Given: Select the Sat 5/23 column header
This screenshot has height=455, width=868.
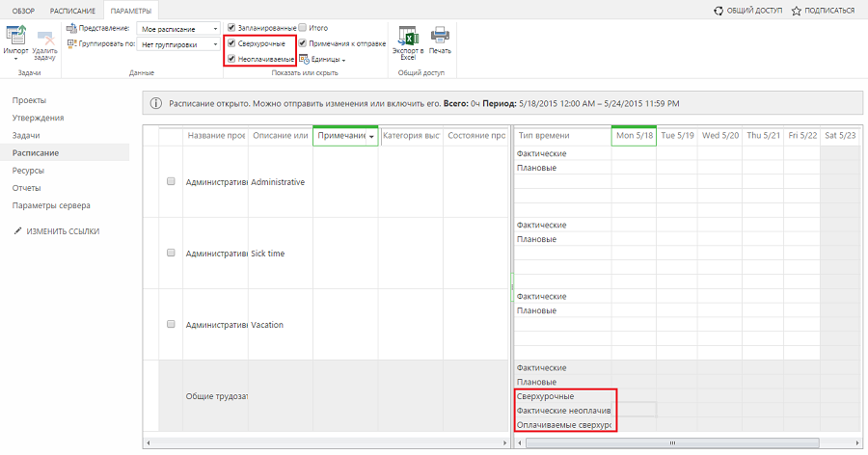Looking at the screenshot, I should pyautogui.click(x=840, y=136).
